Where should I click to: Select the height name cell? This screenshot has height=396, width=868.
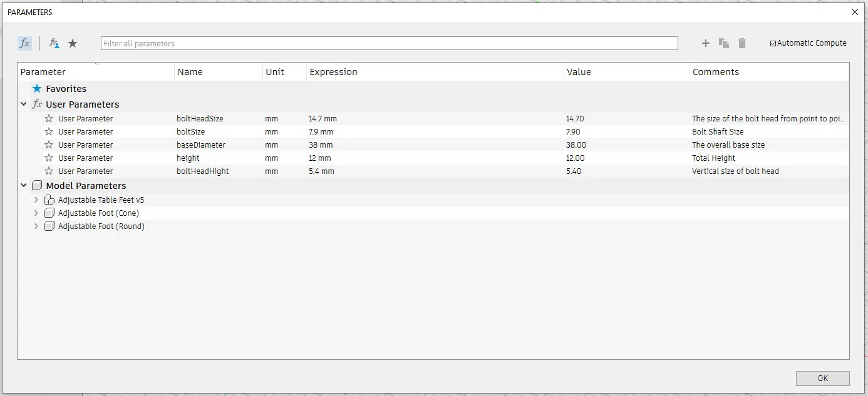[188, 158]
